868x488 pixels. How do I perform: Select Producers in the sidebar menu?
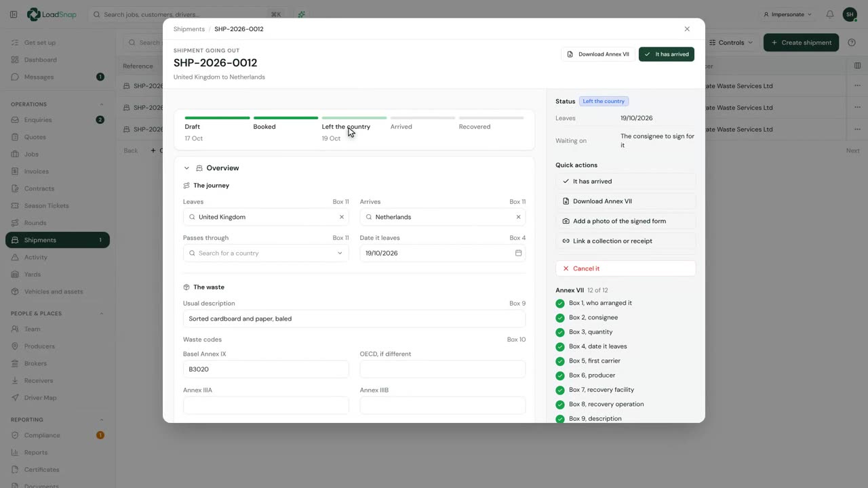[58, 346]
